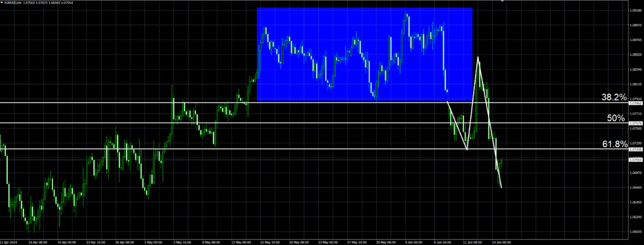Click the zigzag line's lowest end point
644x245 pixels.
point(501,187)
